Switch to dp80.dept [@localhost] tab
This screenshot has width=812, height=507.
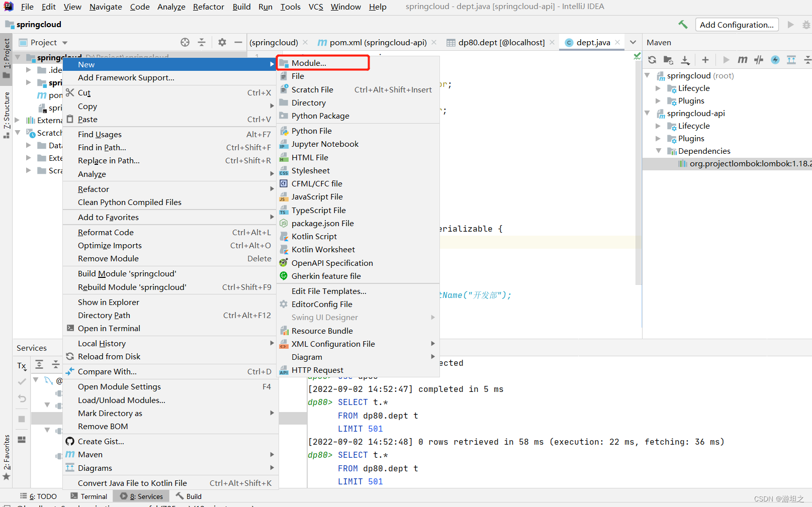tap(501, 42)
